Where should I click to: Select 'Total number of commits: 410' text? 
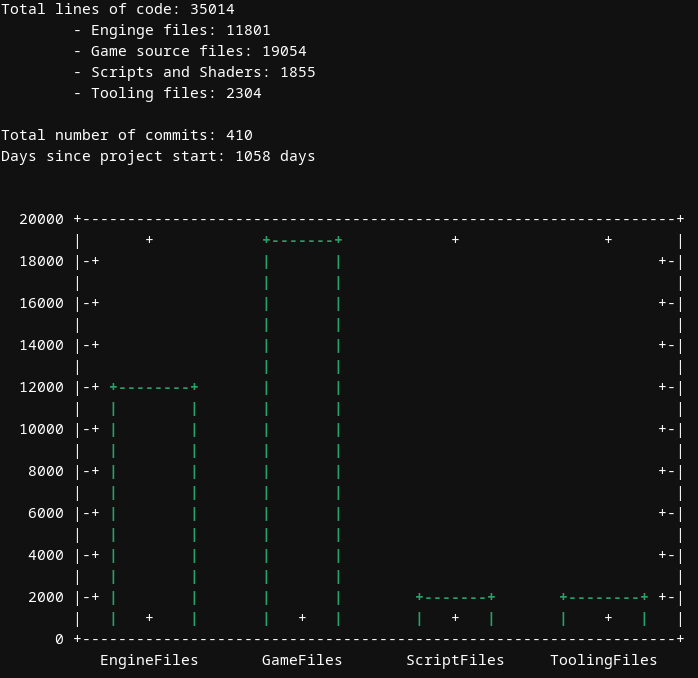(x=127, y=135)
